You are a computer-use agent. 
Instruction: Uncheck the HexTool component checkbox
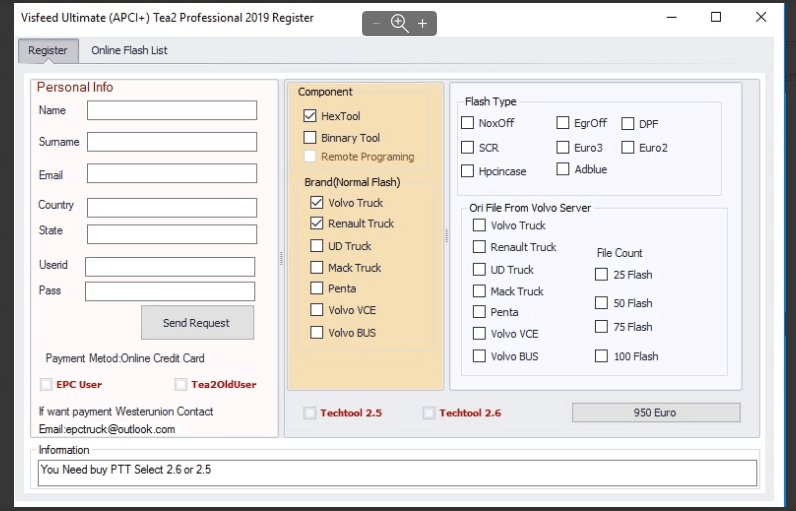click(x=310, y=116)
